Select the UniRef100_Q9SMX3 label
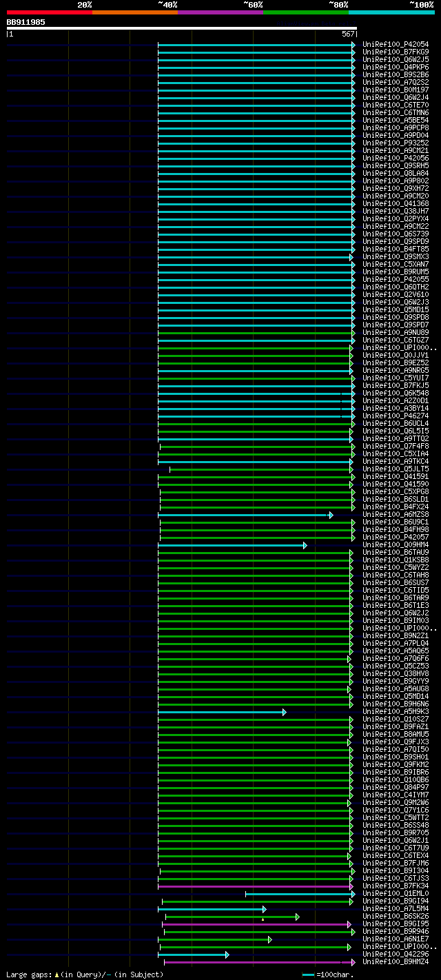Image resolution: width=441 pixels, height=980 pixels. click(x=396, y=257)
